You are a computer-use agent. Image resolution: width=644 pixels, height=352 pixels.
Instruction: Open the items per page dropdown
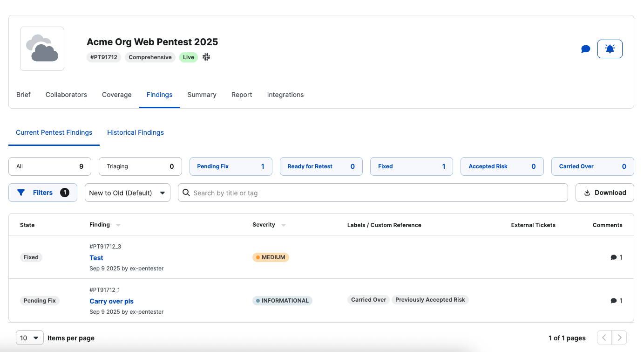point(30,338)
